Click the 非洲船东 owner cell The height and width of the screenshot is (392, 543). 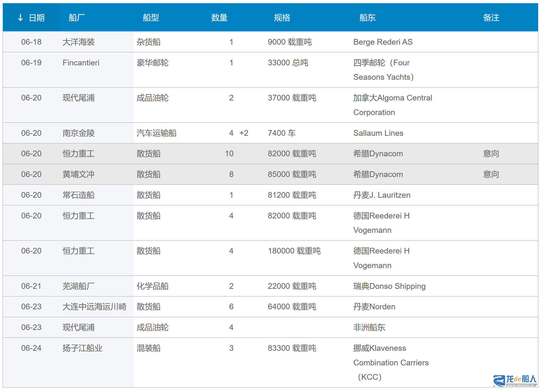[369, 327]
